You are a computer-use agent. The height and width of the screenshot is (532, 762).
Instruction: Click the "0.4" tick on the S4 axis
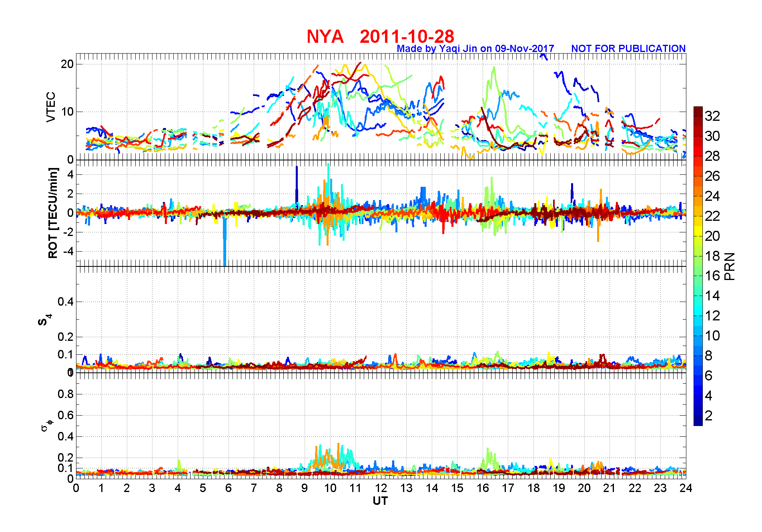(66, 302)
